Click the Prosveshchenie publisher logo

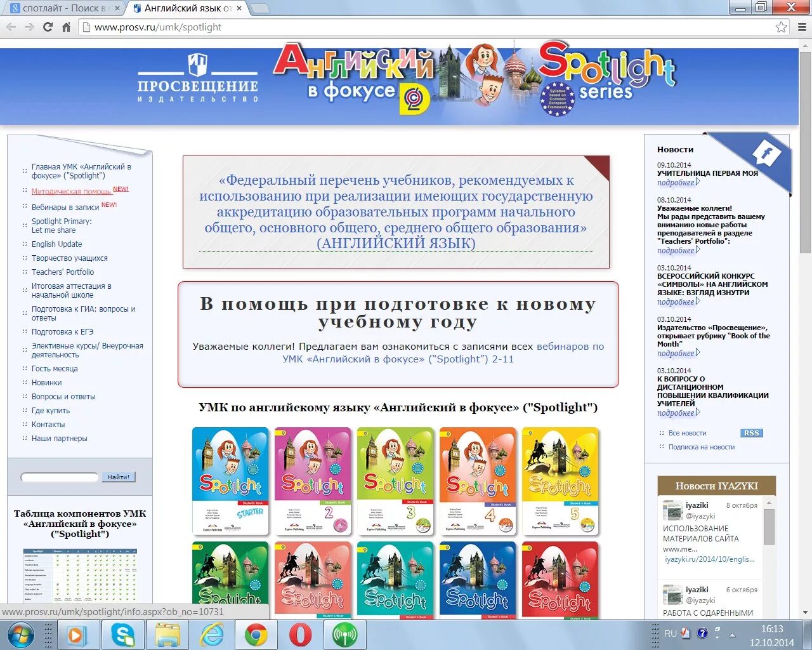(198, 78)
